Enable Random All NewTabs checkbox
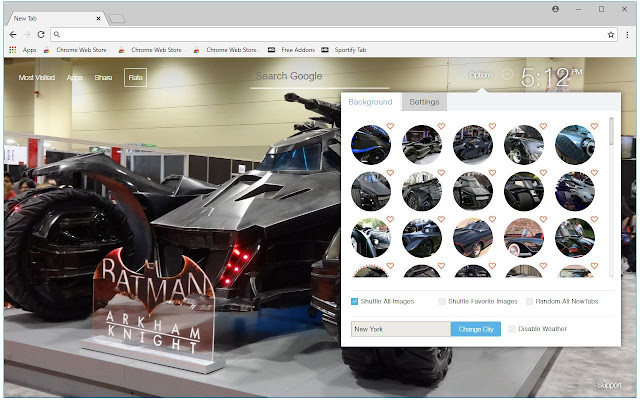The height and width of the screenshot is (400, 640). 529,302
